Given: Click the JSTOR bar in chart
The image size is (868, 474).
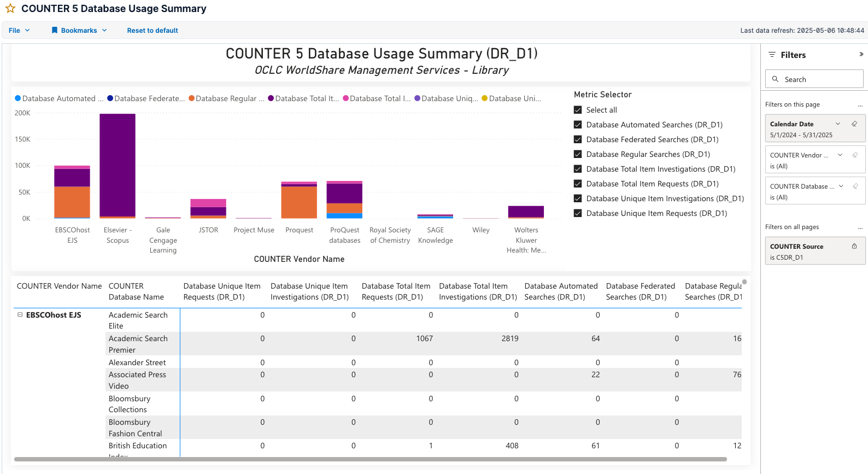Looking at the screenshot, I should (208, 209).
